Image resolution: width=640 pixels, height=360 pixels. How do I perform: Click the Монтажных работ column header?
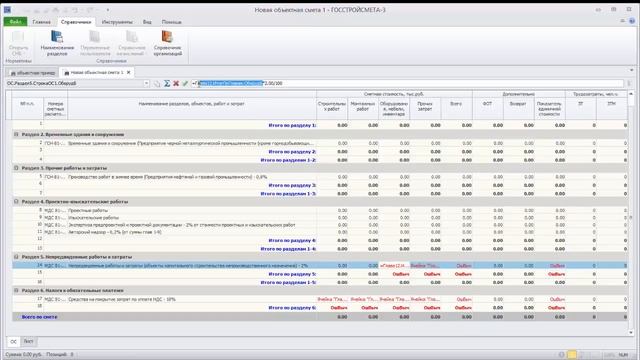tap(363, 109)
